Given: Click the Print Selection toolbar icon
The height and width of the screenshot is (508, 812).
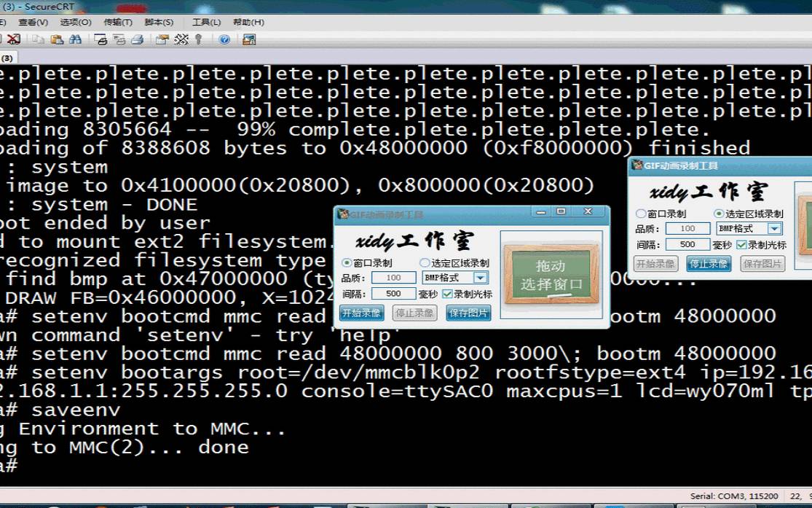Looking at the screenshot, I should click(119, 39).
